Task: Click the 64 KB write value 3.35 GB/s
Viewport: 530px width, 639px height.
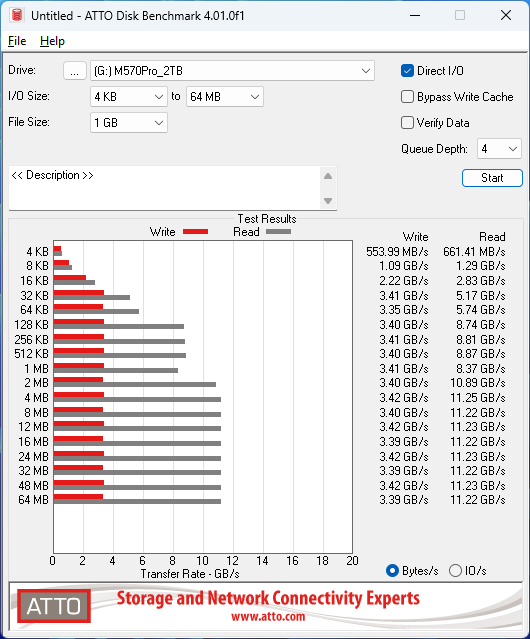Action: [404, 310]
